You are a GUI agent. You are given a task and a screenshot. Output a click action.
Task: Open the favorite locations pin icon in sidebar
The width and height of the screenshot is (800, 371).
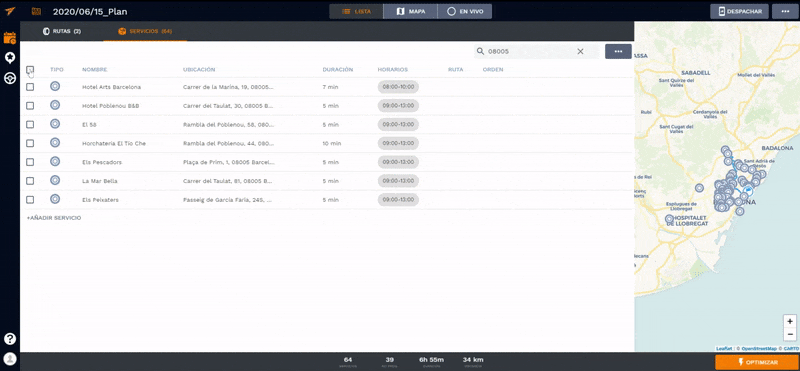10,58
